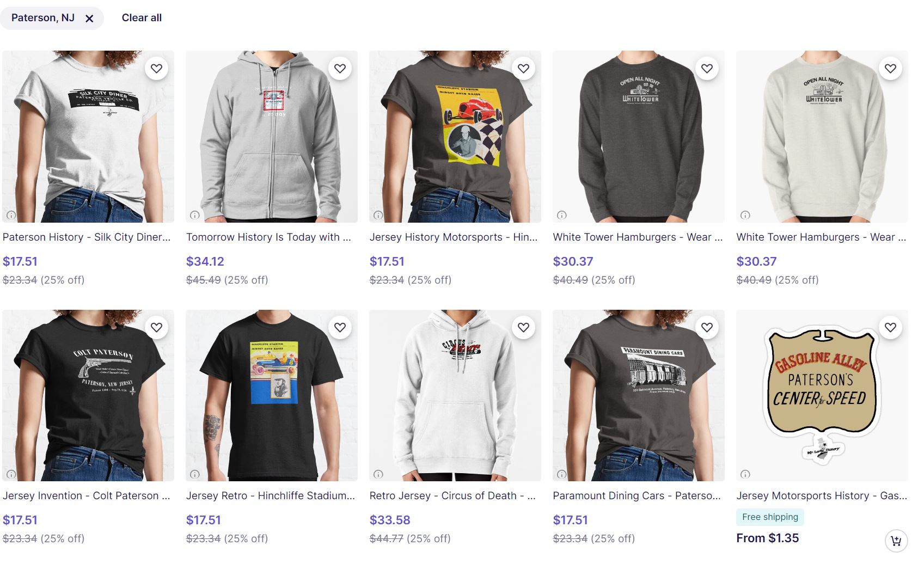
Task: Favorite the gray zip hoodie
Action: click(x=340, y=69)
